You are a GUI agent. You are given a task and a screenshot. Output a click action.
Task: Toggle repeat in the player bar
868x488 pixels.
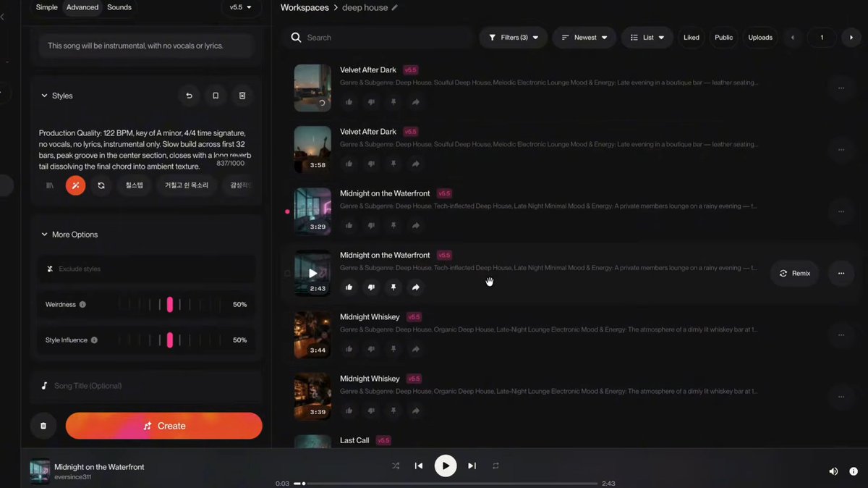[495, 466]
